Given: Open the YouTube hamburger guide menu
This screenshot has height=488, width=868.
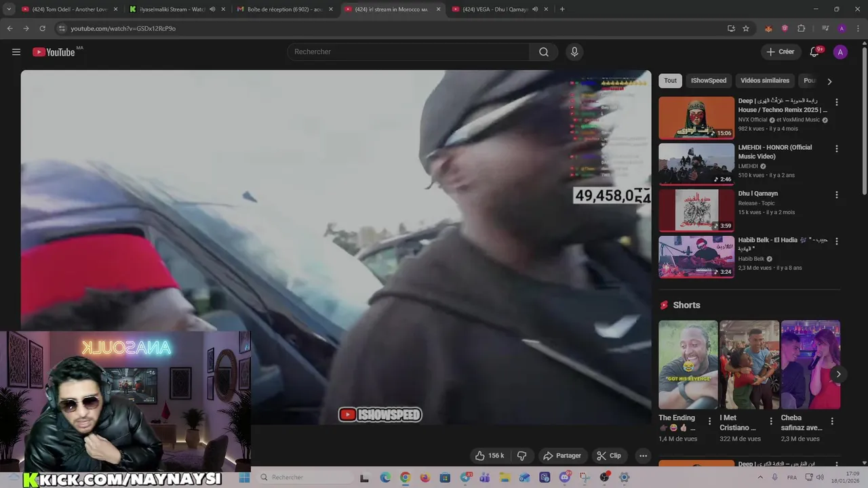Looking at the screenshot, I should coord(16,52).
